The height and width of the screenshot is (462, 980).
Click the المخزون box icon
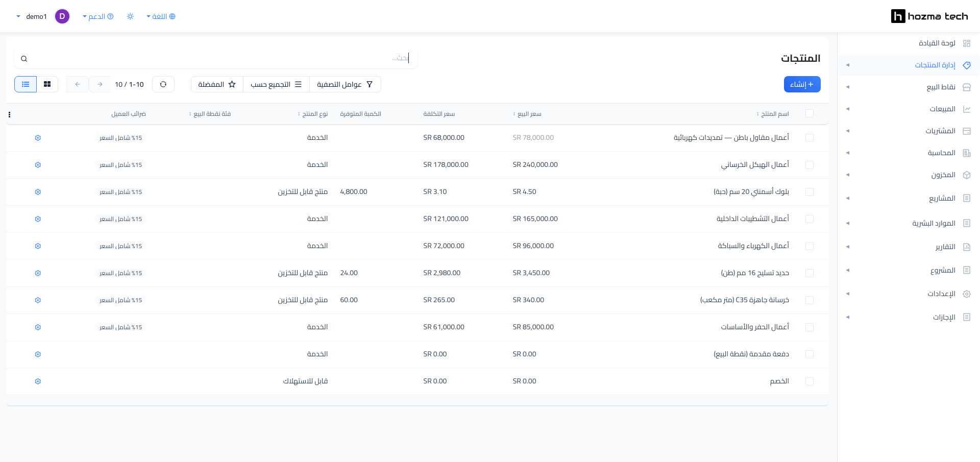(966, 175)
